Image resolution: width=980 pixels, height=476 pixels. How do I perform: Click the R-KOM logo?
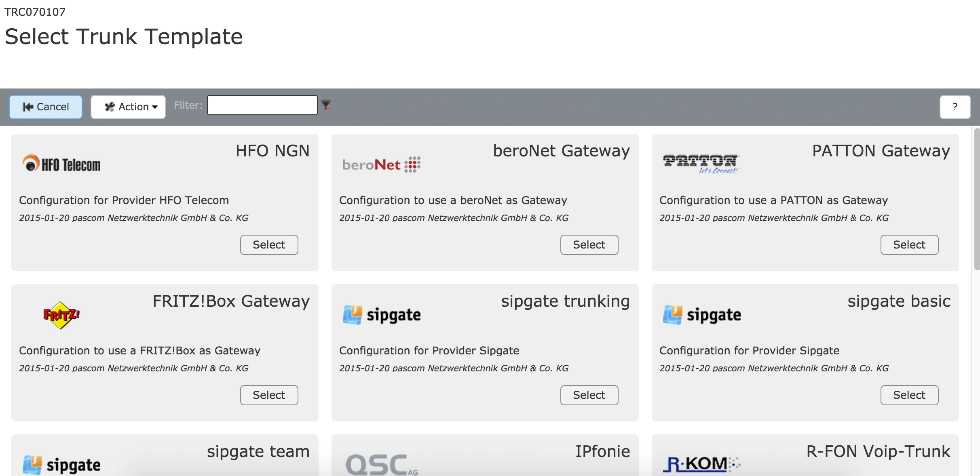(x=701, y=464)
